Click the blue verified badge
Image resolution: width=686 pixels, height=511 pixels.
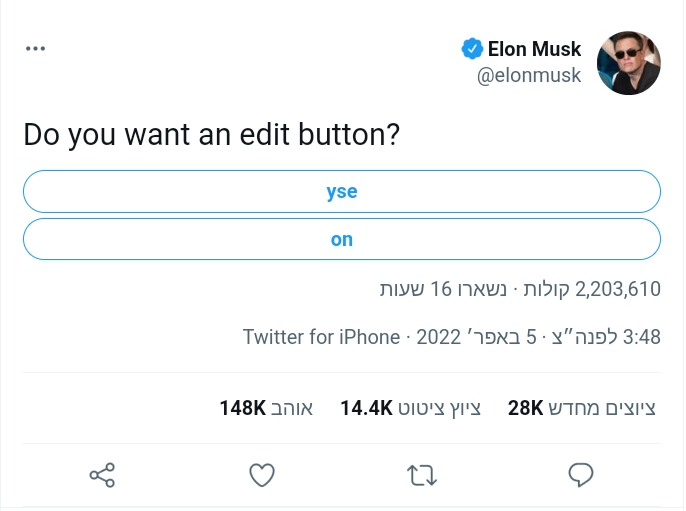[471, 49]
